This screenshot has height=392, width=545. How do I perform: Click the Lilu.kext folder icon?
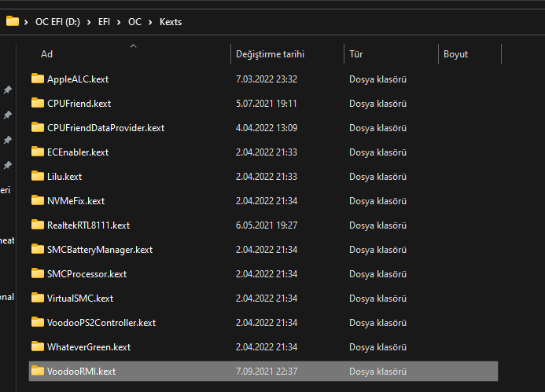pos(38,176)
